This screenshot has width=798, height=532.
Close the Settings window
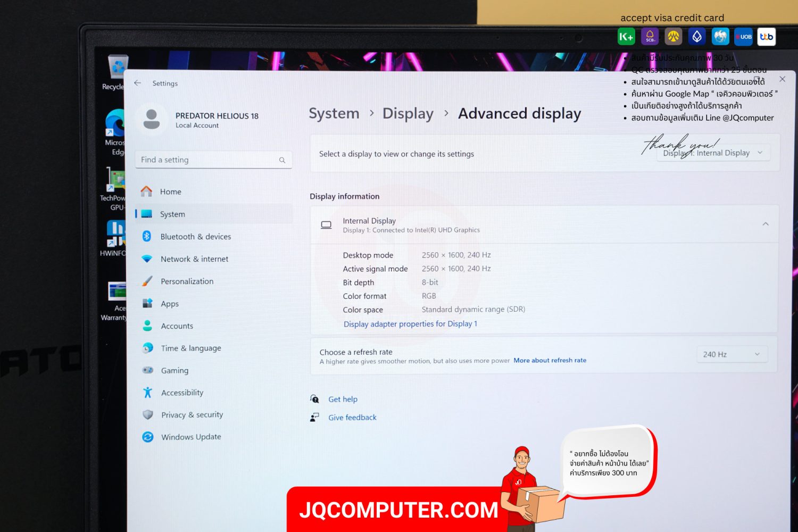pos(782,79)
